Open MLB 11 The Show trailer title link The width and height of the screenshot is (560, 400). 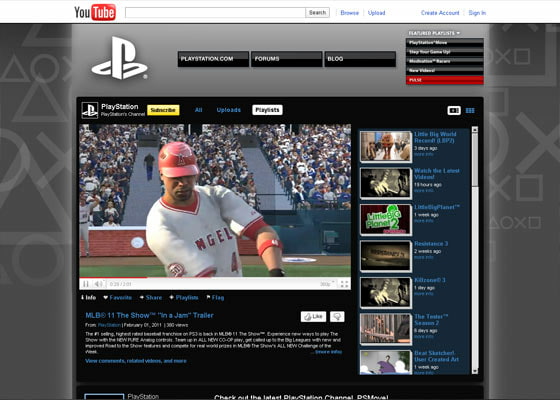(x=149, y=315)
